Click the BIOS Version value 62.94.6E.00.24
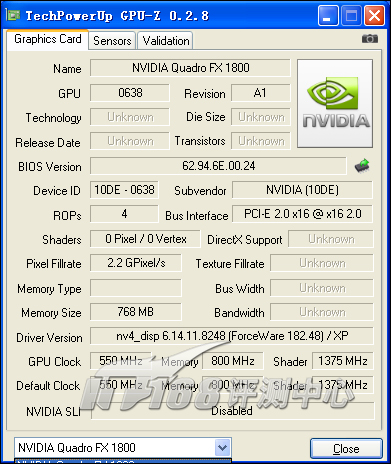Image resolution: width=391 pixels, height=464 pixels. [218, 166]
